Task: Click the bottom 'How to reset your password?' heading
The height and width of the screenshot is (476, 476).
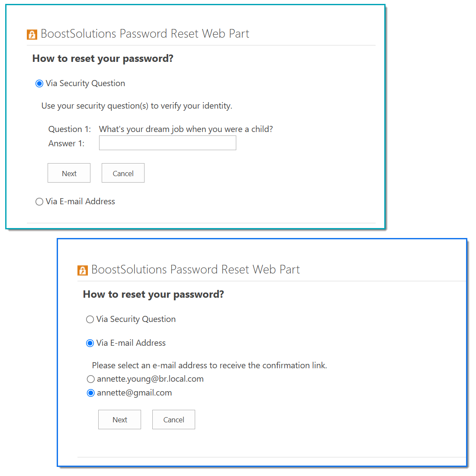Action: click(x=154, y=294)
